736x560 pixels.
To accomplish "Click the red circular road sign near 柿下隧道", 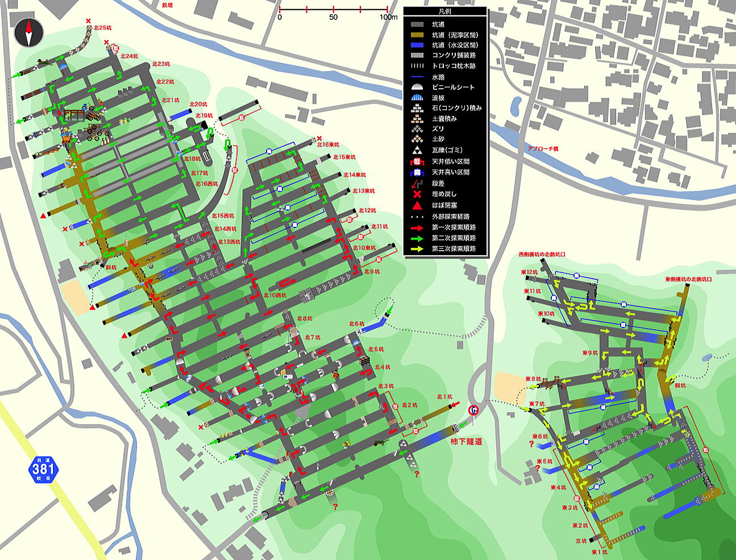I will (473, 410).
